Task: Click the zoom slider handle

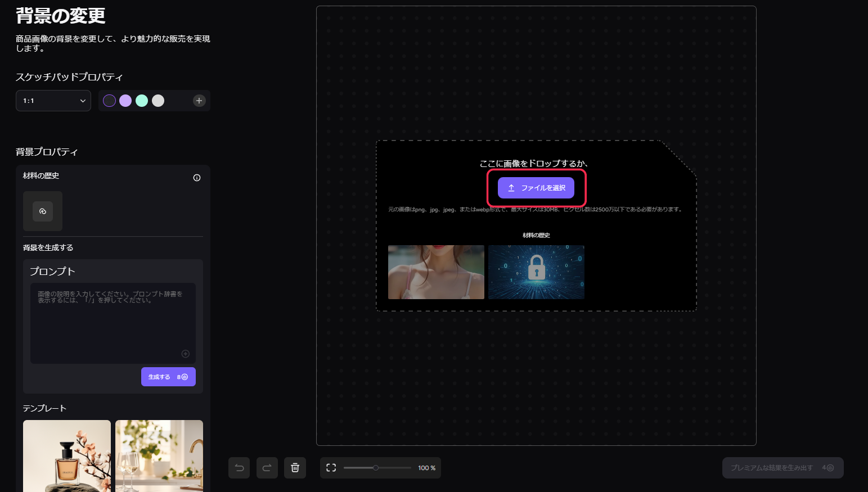Action: (x=376, y=468)
